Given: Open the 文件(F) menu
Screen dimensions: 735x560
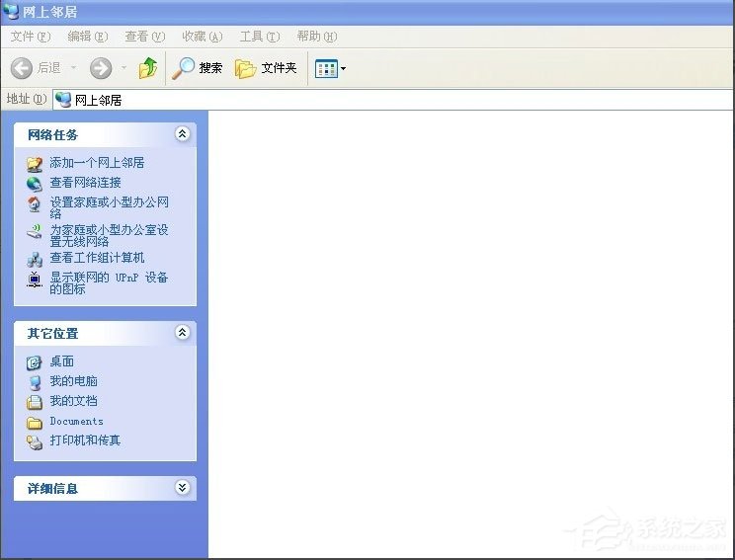Looking at the screenshot, I should pyautogui.click(x=30, y=37).
